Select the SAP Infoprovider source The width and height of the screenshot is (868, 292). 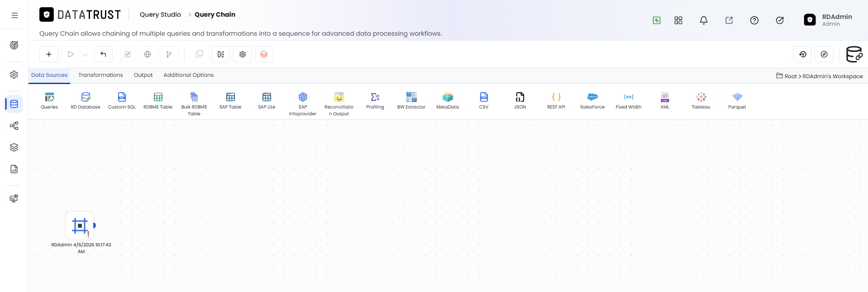point(303,104)
